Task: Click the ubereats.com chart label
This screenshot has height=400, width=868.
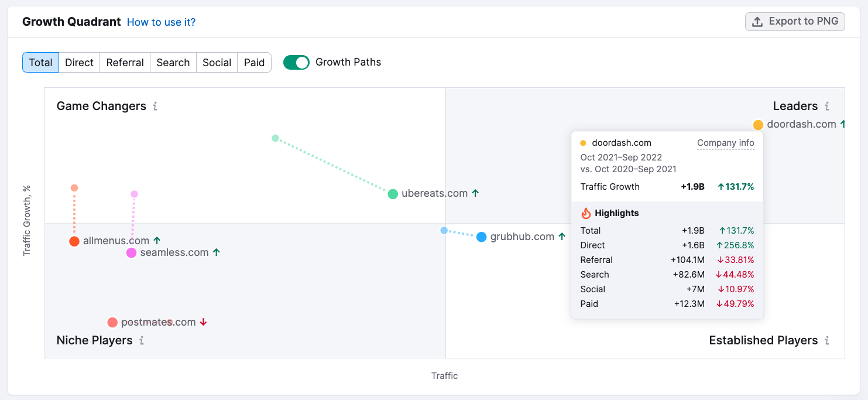Action: (x=434, y=193)
